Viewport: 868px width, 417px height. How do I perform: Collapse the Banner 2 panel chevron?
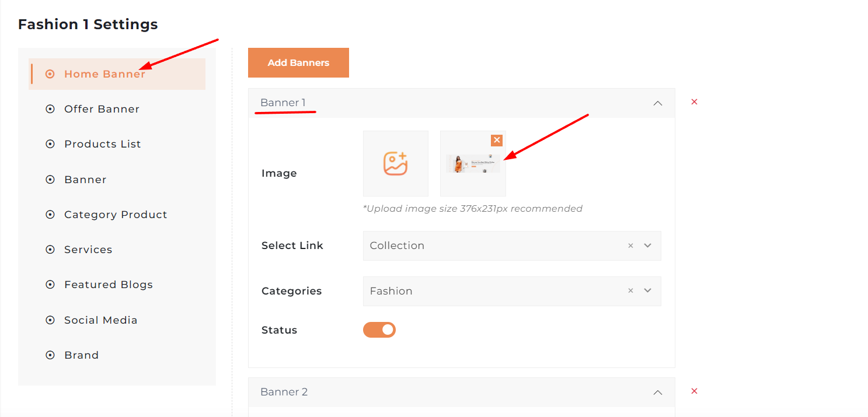pyautogui.click(x=658, y=393)
